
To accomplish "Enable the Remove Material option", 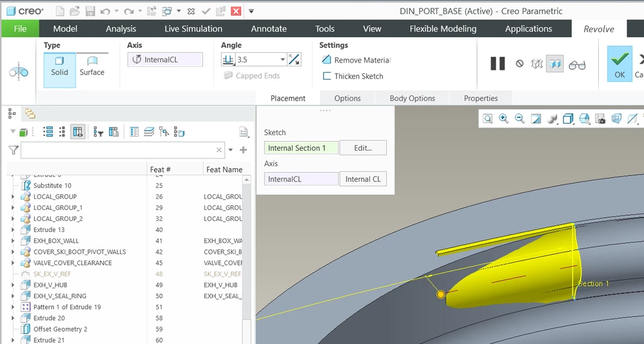I will coord(356,60).
